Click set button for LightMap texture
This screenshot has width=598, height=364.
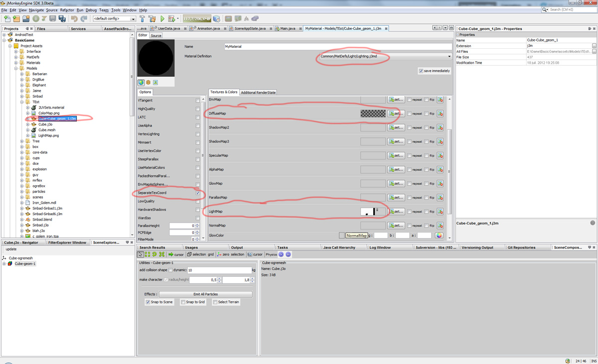(396, 212)
